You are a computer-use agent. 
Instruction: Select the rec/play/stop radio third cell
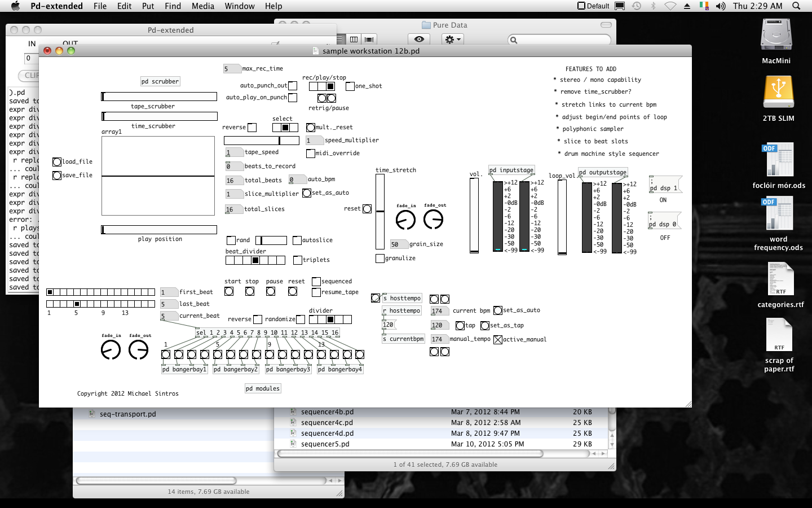point(330,86)
